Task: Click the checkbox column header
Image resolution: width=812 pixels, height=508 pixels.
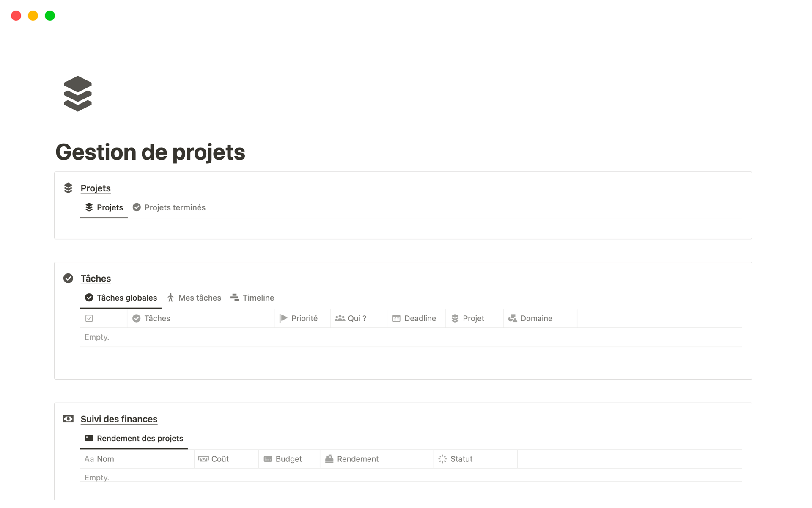Action: click(x=89, y=318)
